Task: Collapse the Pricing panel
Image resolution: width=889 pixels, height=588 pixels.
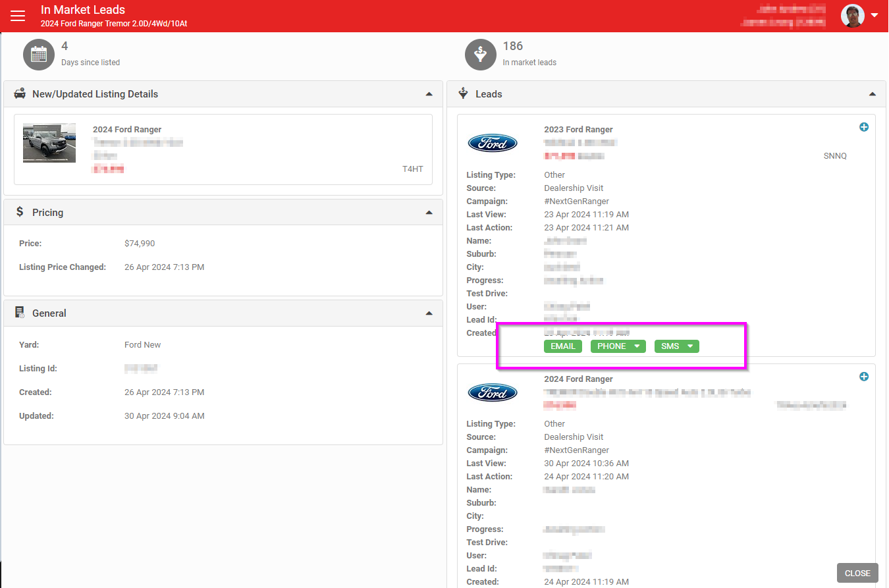Action: [x=429, y=213]
